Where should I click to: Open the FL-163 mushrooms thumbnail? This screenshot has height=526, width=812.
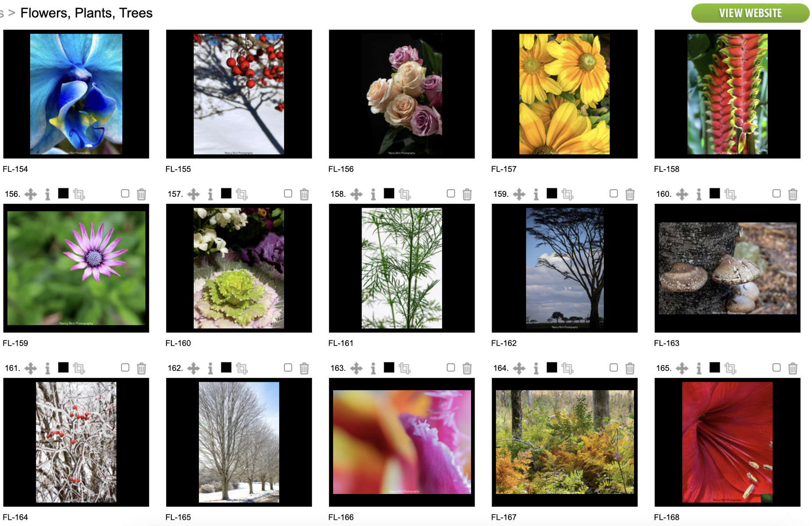click(727, 268)
